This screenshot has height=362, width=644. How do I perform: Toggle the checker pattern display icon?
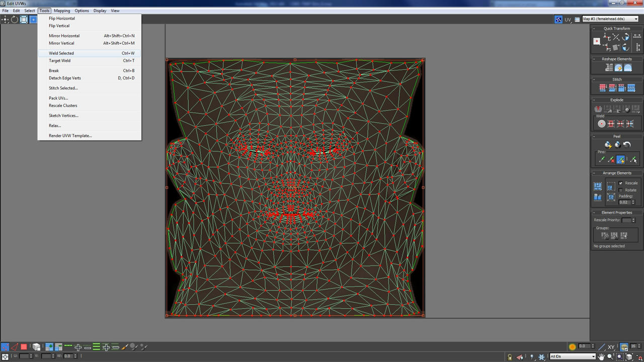pos(558,19)
